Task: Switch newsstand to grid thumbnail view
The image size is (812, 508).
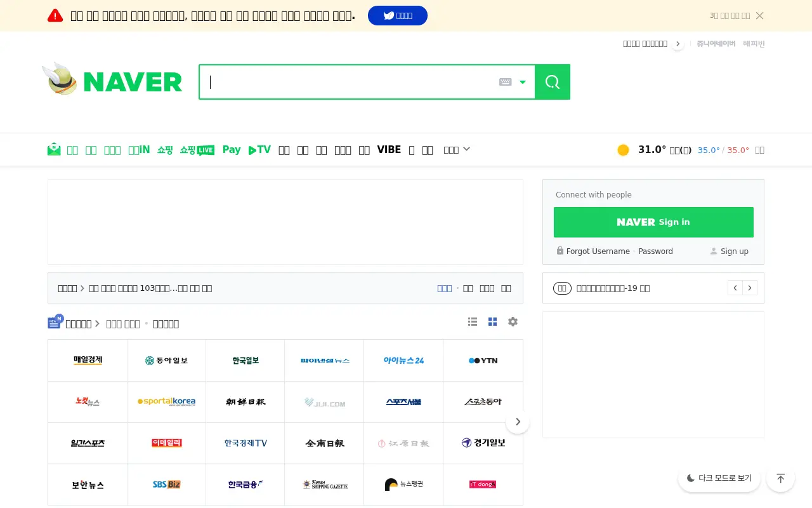Action: click(x=492, y=322)
